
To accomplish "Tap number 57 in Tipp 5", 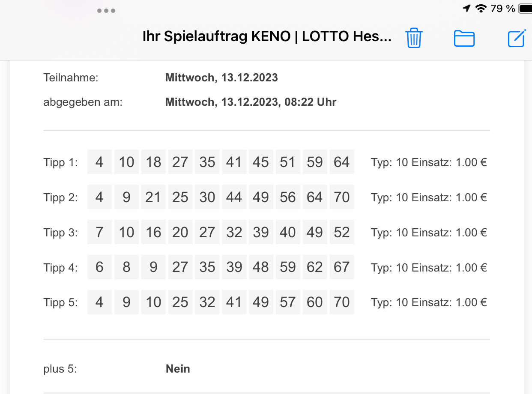I will [x=288, y=302].
